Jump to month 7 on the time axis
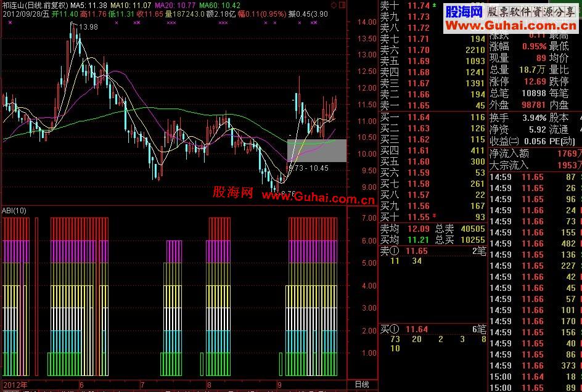The height and width of the screenshot is (392, 582). (142, 385)
